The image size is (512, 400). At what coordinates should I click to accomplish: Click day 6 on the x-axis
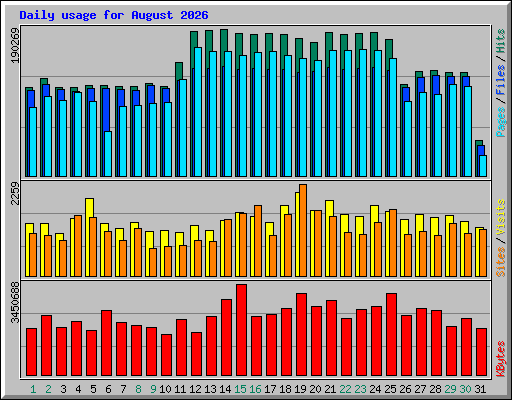pos(108,389)
